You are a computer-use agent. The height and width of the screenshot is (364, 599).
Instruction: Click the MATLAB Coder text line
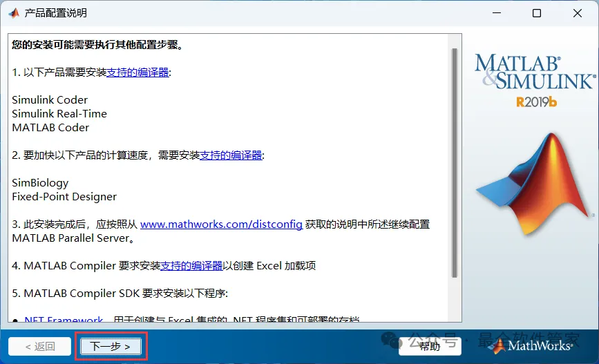tap(50, 127)
